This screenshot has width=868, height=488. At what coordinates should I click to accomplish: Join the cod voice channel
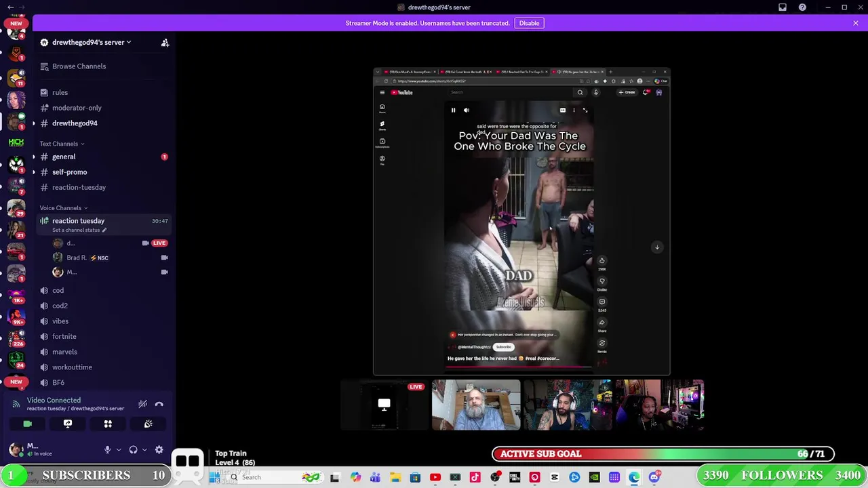pos(103,290)
